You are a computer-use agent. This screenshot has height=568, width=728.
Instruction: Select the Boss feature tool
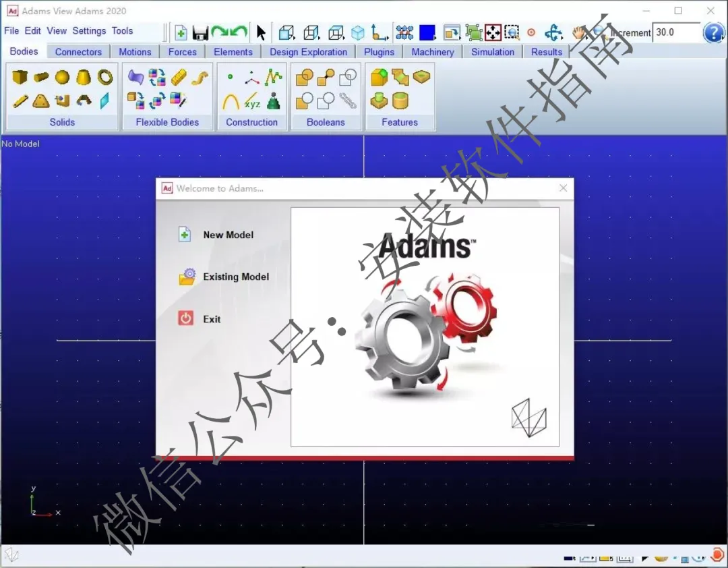pyautogui.click(x=379, y=101)
